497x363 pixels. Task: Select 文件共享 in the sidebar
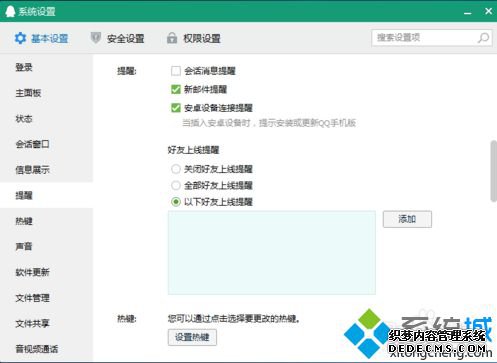coord(46,323)
